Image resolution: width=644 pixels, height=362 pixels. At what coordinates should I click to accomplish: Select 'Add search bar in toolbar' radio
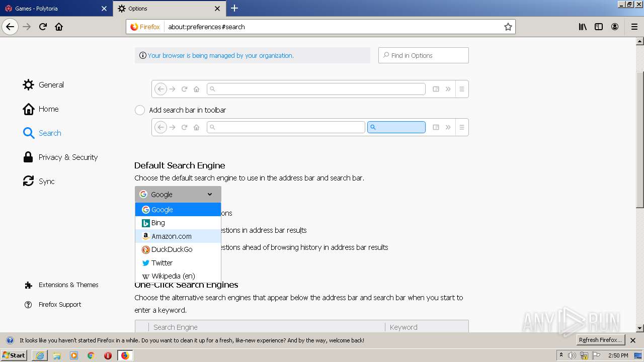click(x=140, y=110)
